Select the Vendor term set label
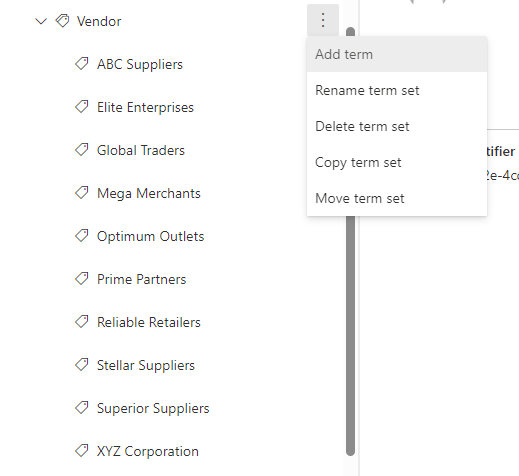Viewport: 519px width, 476px height. click(x=99, y=21)
